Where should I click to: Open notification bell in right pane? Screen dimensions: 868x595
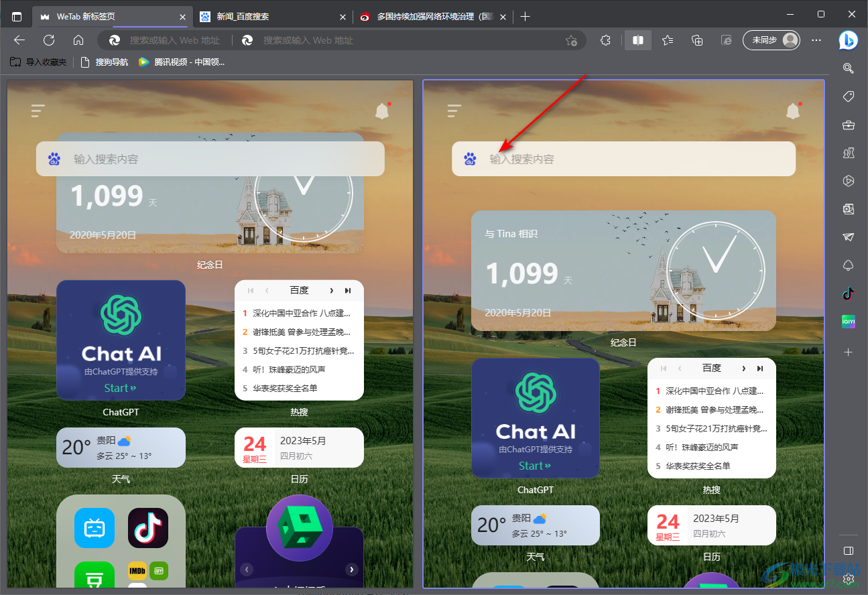794,111
